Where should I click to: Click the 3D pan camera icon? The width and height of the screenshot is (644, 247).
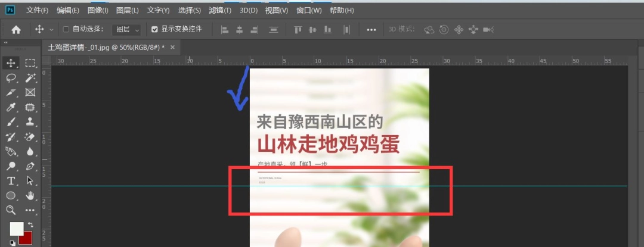(459, 30)
